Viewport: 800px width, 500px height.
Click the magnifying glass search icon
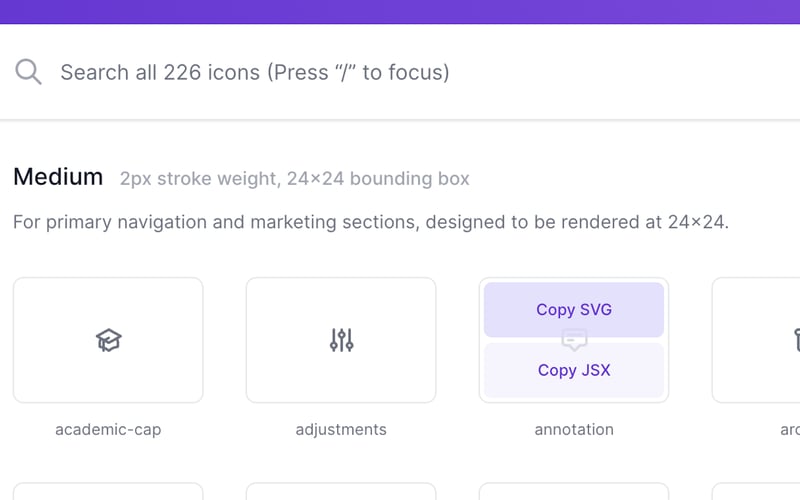[28, 72]
